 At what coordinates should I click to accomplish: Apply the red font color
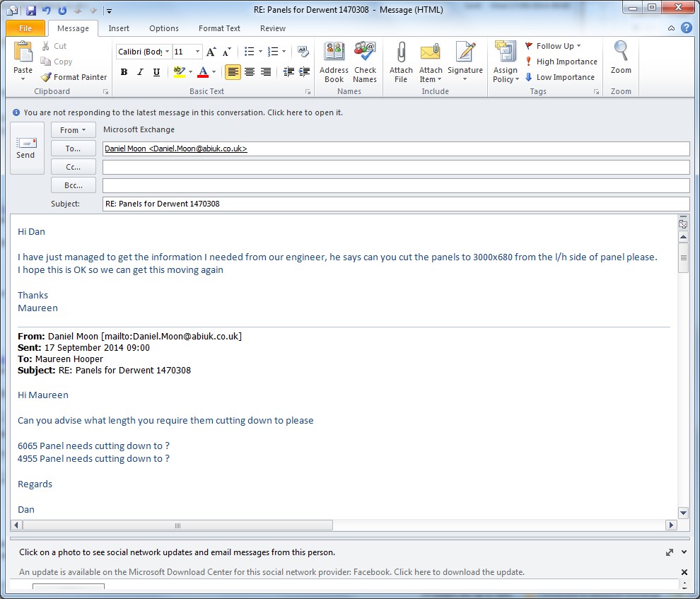203,72
